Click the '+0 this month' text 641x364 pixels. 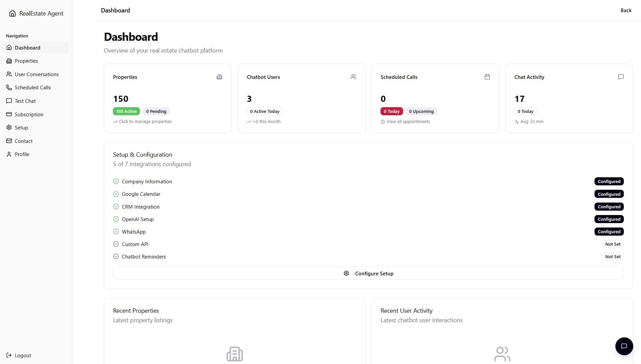(267, 122)
